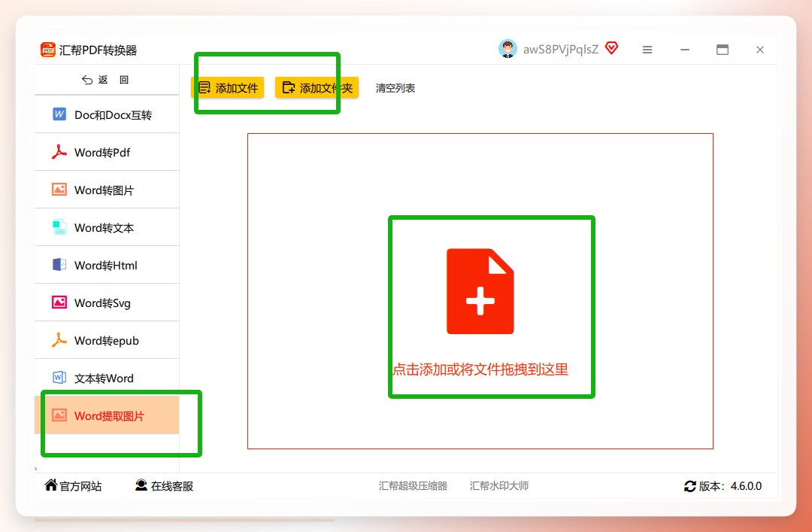Select Word转Html in the sidebar
Image resolution: width=812 pixels, height=532 pixels.
pos(107,265)
